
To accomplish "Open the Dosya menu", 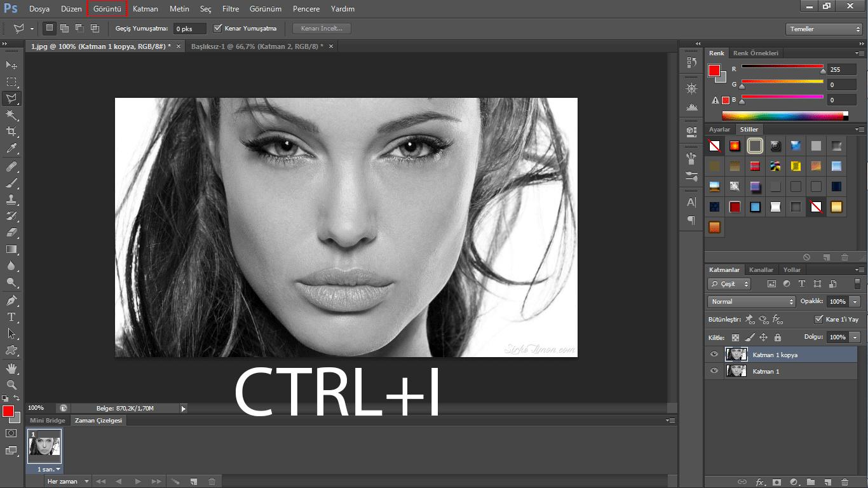I will click(x=39, y=9).
